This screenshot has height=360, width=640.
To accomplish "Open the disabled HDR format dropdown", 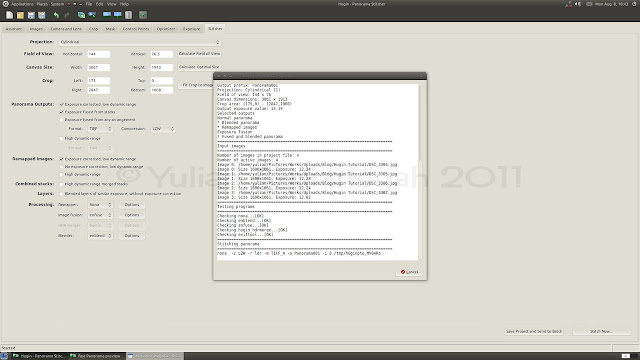I will tap(100, 148).
